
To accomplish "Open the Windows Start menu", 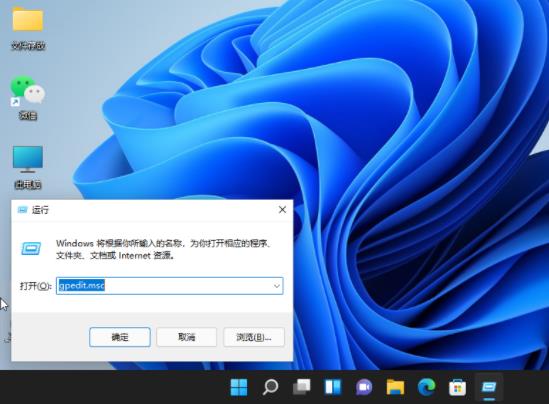I will pyautogui.click(x=239, y=387).
